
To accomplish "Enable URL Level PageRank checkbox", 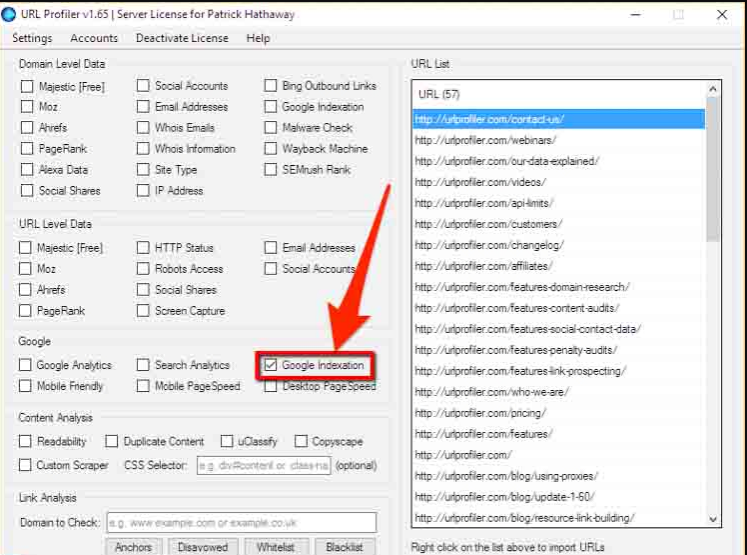I will point(25,311).
